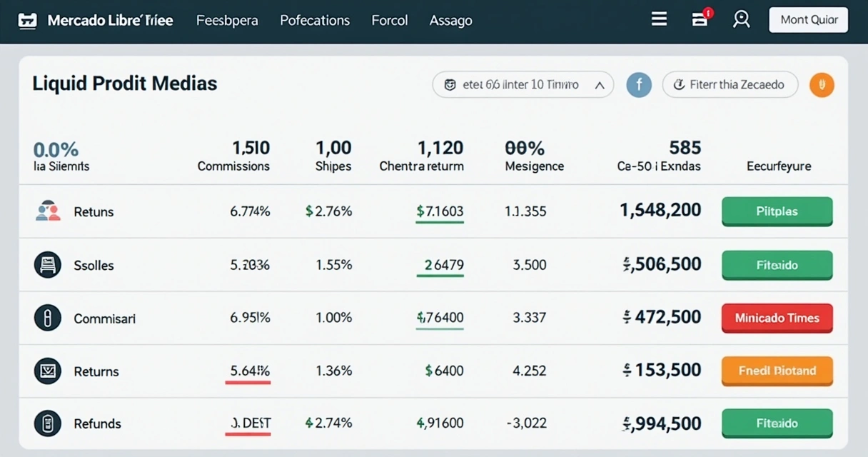Collapse the 'etet 66 ilnter 10 Timmo' dropdown
Image resolution: width=868 pixels, height=457 pixels.
[598, 84]
